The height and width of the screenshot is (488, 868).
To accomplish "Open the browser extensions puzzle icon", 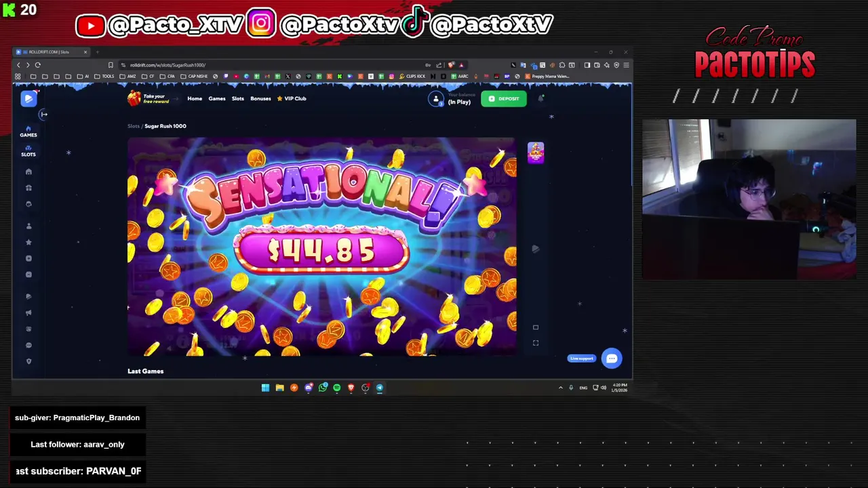I will pyautogui.click(x=562, y=65).
